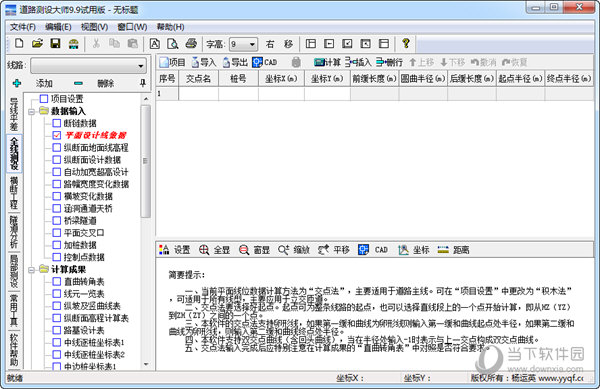Select 全显 zoom-all tool in the drawing toolbar

[x=215, y=250]
